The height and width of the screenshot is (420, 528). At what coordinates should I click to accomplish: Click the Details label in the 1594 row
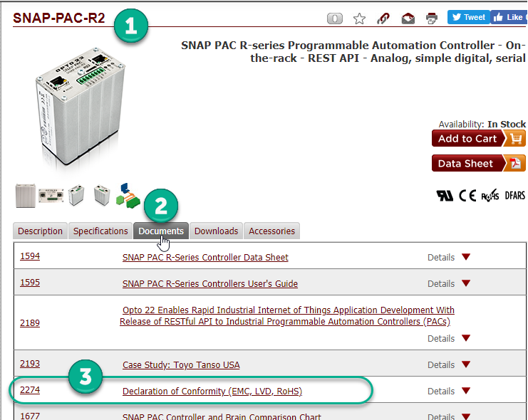(441, 258)
